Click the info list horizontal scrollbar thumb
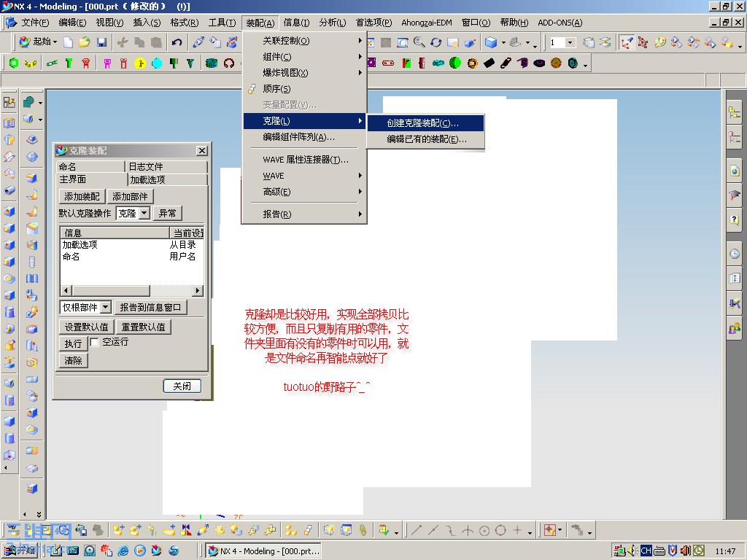The width and height of the screenshot is (747, 560). pyautogui.click(x=111, y=290)
